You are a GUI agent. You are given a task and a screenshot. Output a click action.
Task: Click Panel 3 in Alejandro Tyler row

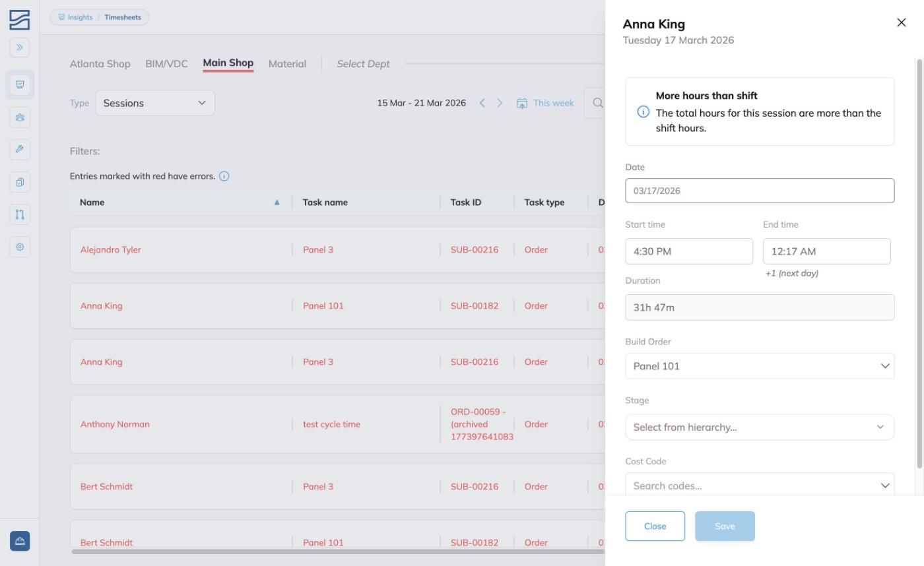point(318,250)
